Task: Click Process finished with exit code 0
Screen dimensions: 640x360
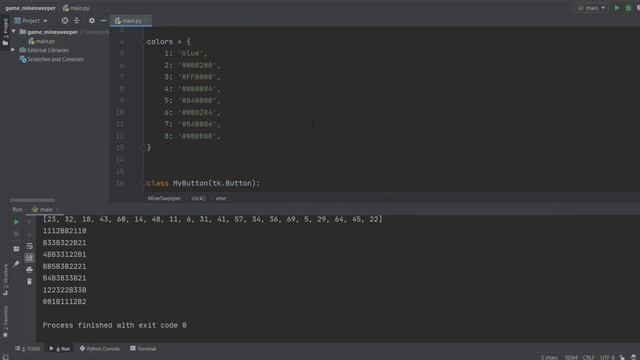Action: [x=115, y=325]
